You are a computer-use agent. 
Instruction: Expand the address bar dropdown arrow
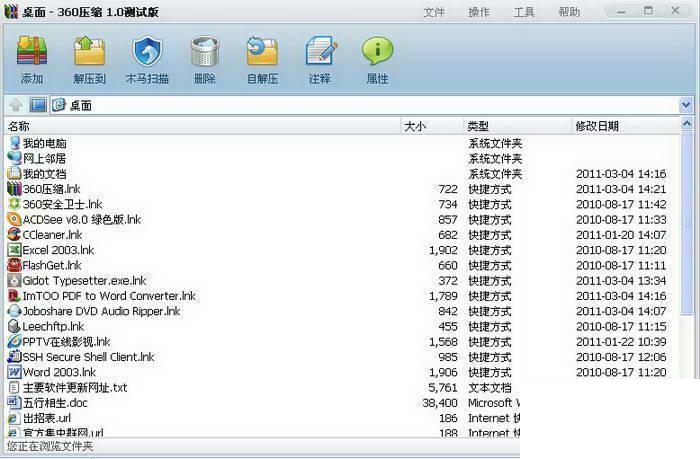(686, 105)
